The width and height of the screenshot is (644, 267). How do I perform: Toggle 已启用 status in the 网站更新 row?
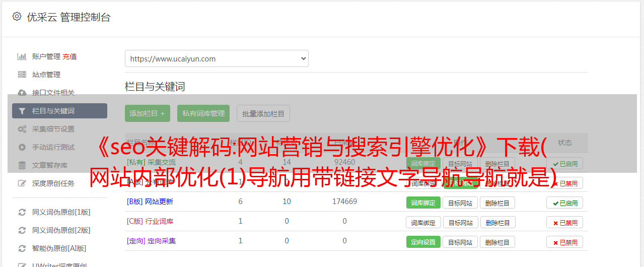(565, 203)
